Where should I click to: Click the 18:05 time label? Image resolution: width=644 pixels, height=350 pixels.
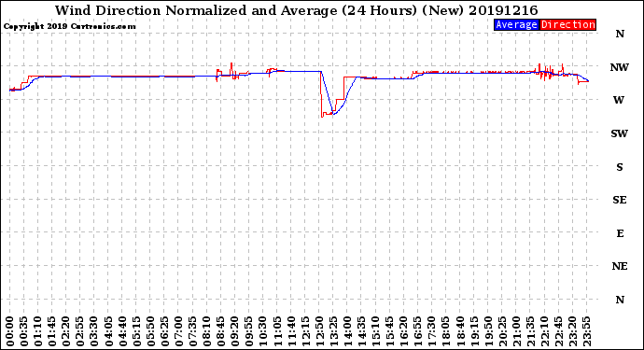point(446,331)
